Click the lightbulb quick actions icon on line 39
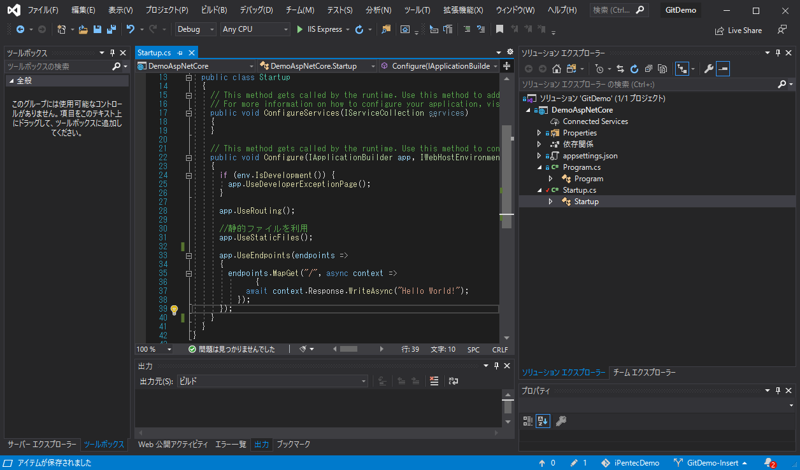 click(x=174, y=309)
